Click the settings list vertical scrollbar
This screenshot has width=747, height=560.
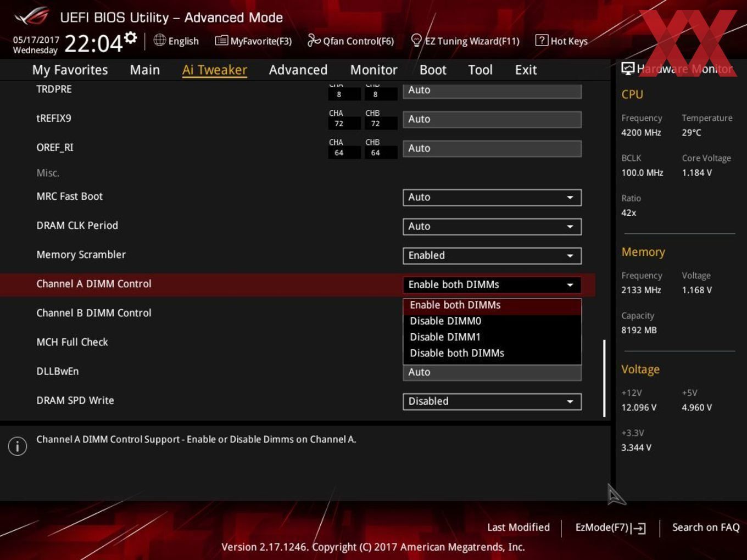pyautogui.click(x=604, y=378)
